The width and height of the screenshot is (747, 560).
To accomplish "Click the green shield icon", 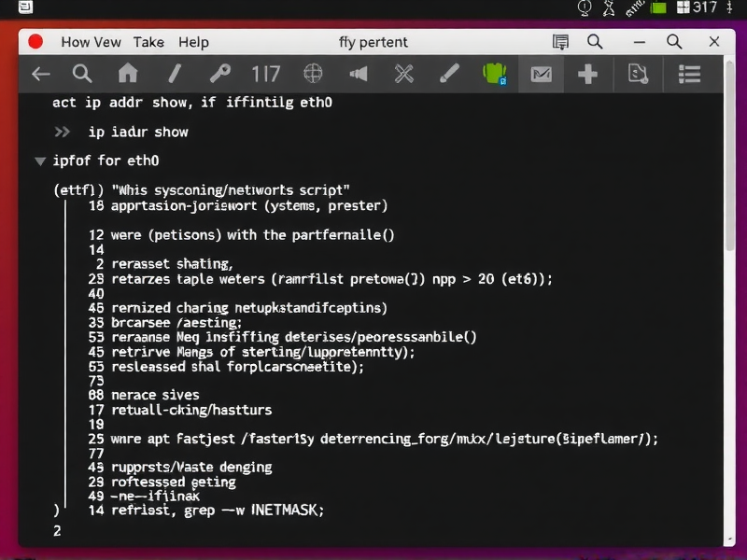I will (494, 75).
